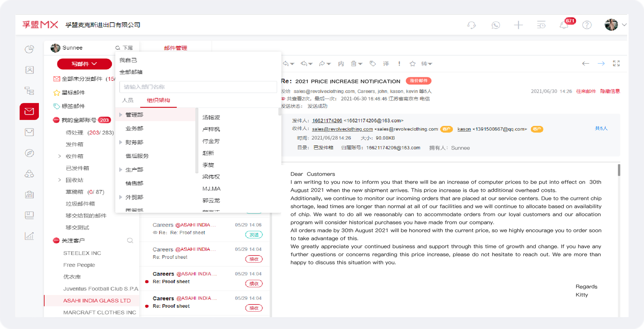This screenshot has width=644, height=329.
Task: Star the current email in the toolbar
Action: coord(413,63)
